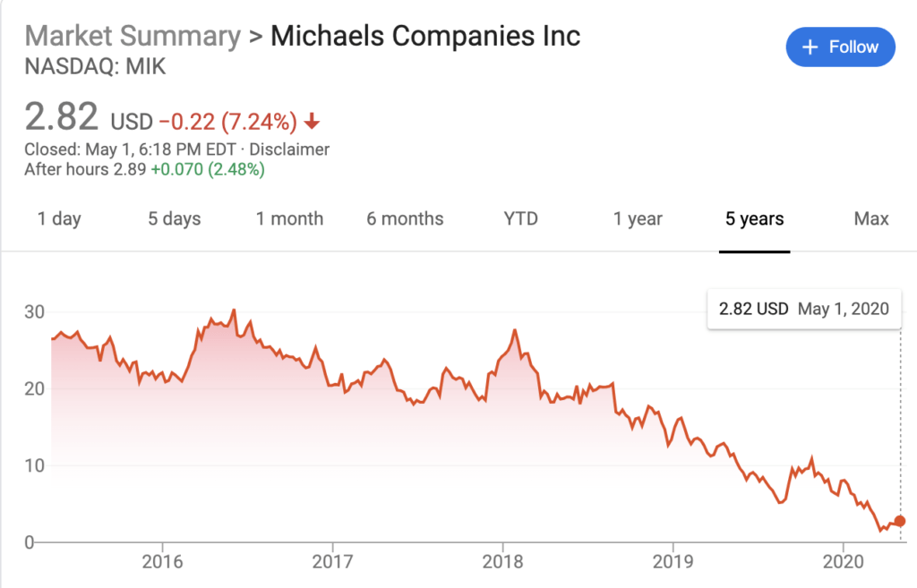Show the Max time range
The width and height of the screenshot is (917, 588).
click(871, 218)
